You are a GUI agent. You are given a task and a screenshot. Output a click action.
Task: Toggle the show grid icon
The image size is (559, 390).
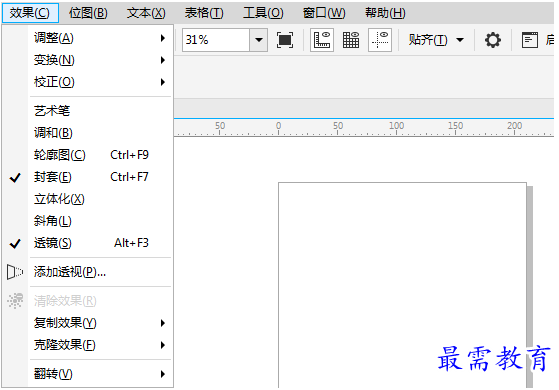tap(351, 40)
